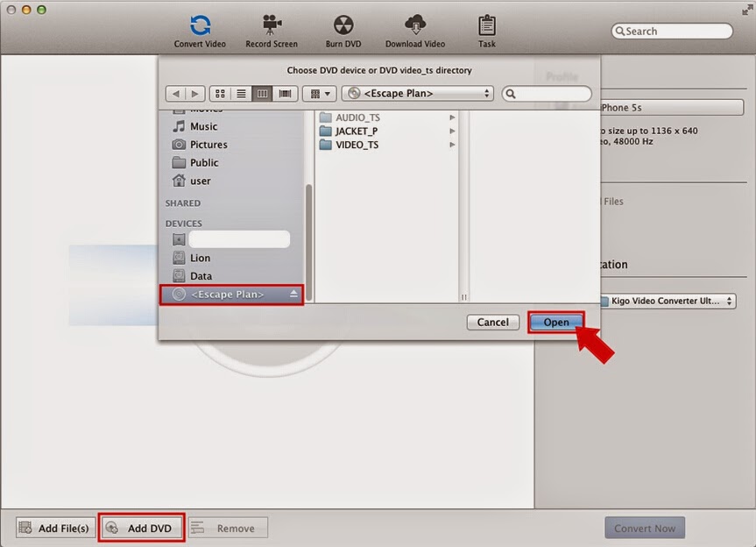Switch dialog to column view
This screenshot has width=756, height=547.
pos(262,94)
